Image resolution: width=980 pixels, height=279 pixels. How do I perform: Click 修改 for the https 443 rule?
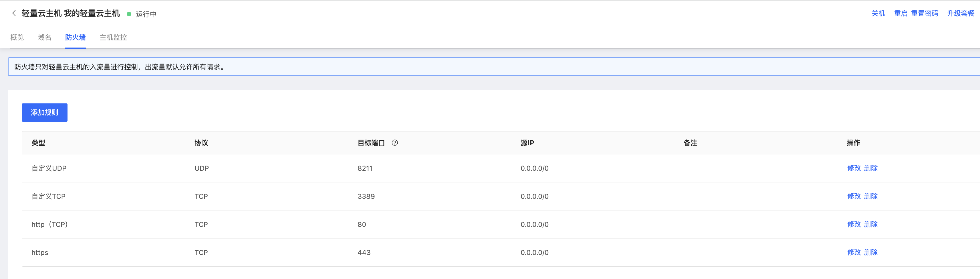click(854, 252)
